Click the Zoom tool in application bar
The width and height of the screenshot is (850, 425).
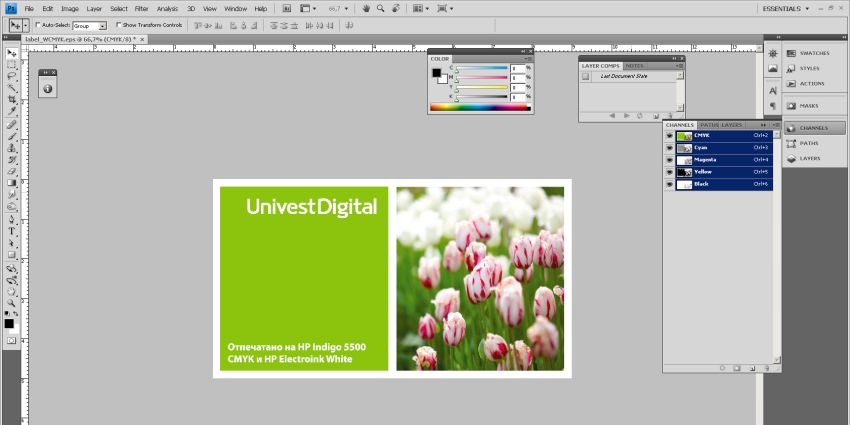coord(381,8)
